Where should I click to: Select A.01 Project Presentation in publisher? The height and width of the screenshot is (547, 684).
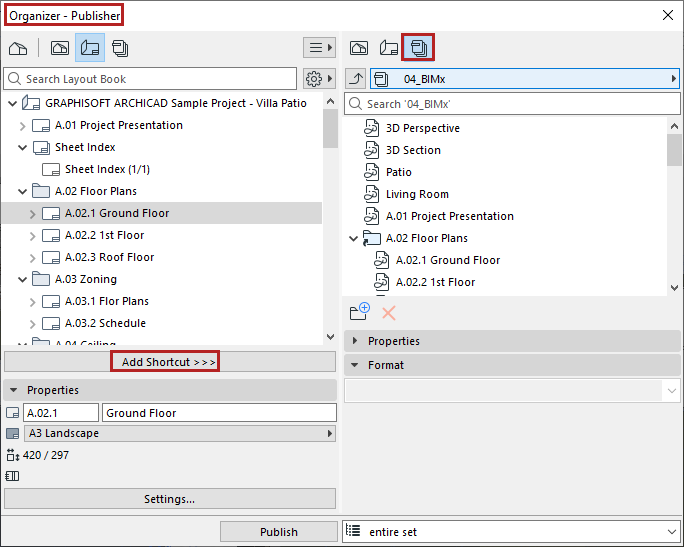[x=449, y=216]
